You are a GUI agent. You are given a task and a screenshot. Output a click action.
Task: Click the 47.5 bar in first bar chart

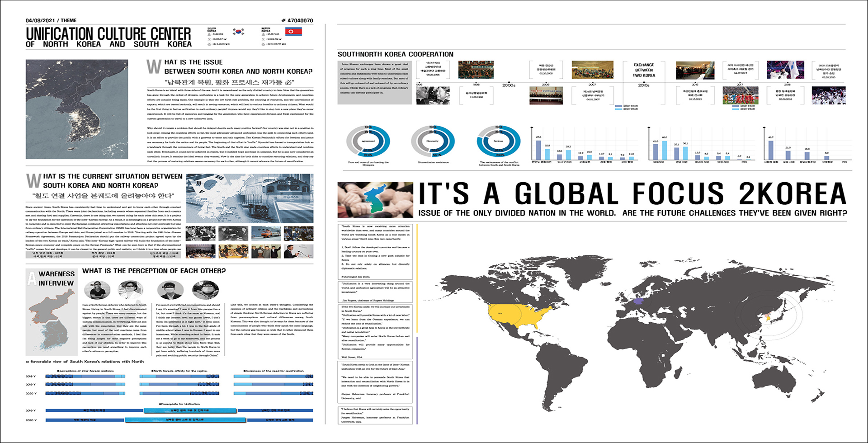point(538,150)
